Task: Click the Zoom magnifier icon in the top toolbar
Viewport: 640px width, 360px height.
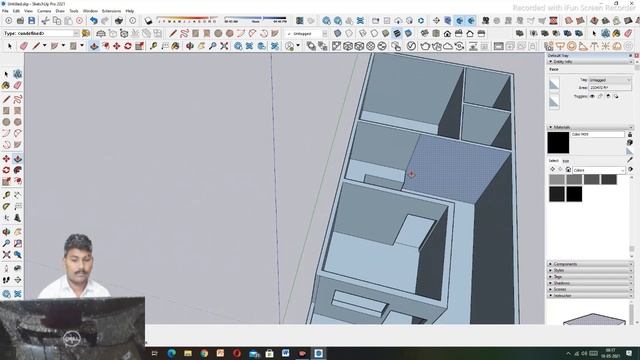Action: 213,46
